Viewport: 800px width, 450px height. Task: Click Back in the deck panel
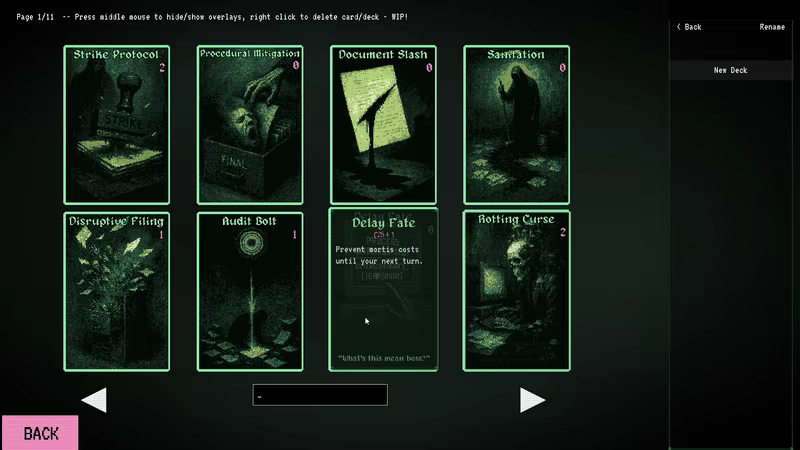click(x=692, y=27)
